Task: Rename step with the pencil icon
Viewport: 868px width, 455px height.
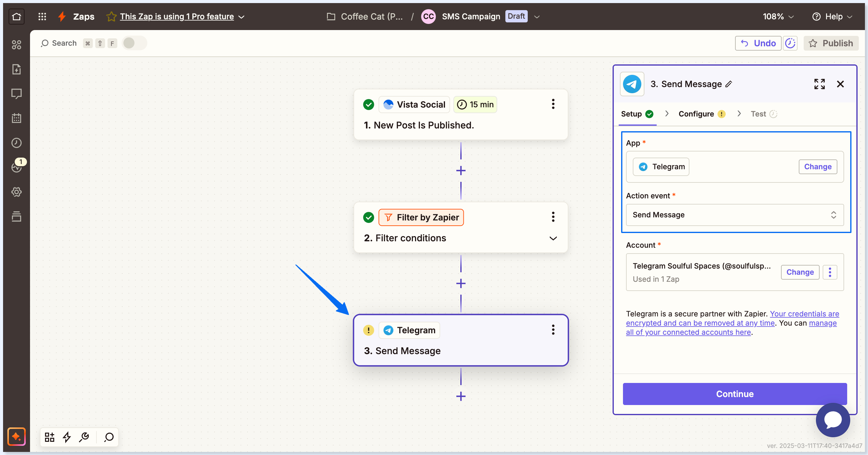Action: (729, 84)
